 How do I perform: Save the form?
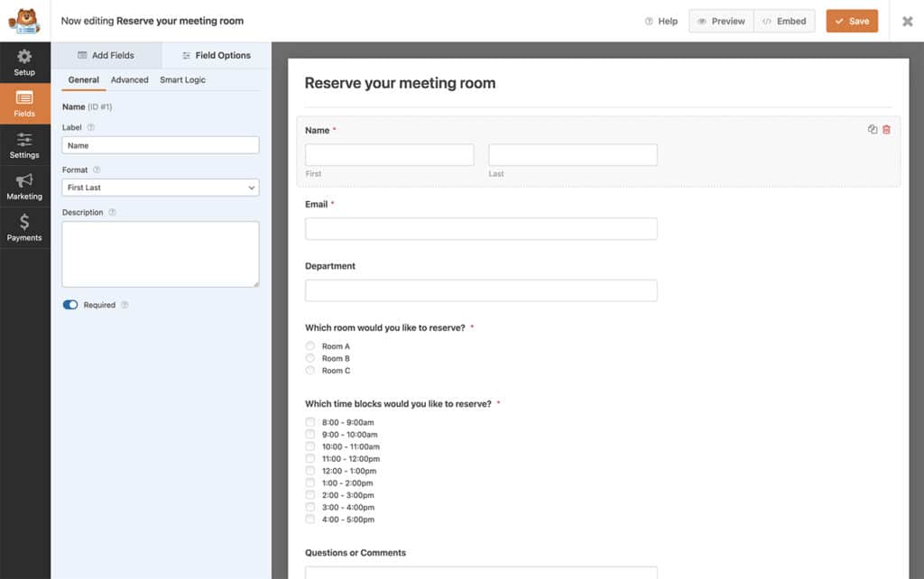point(851,21)
